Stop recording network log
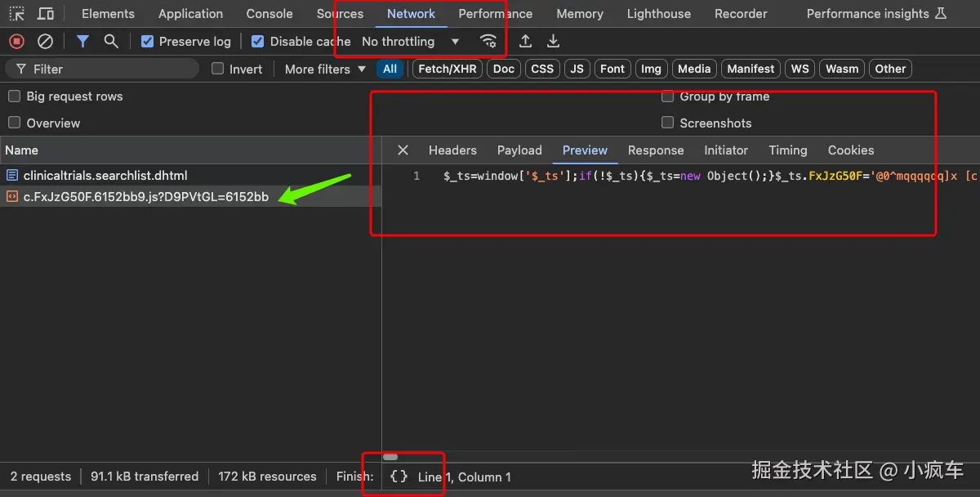 [17, 41]
